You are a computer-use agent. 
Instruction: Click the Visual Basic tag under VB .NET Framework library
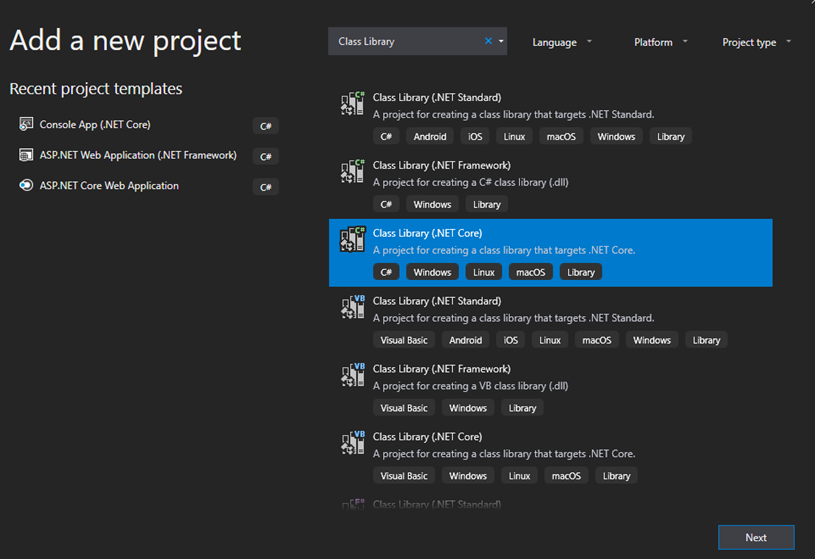[404, 408]
